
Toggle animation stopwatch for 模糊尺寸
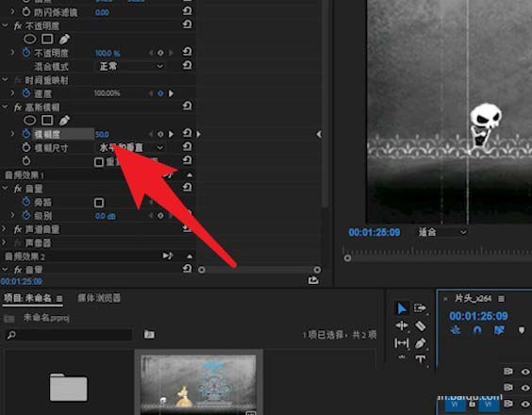pyautogui.click(x=26, y=147)
